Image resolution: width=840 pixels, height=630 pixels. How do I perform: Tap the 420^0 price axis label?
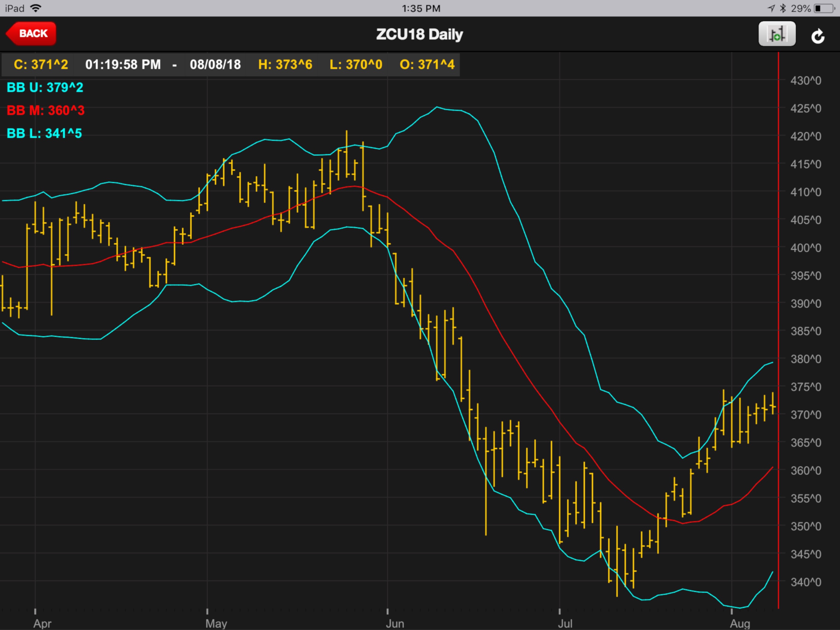coord(806,136)
